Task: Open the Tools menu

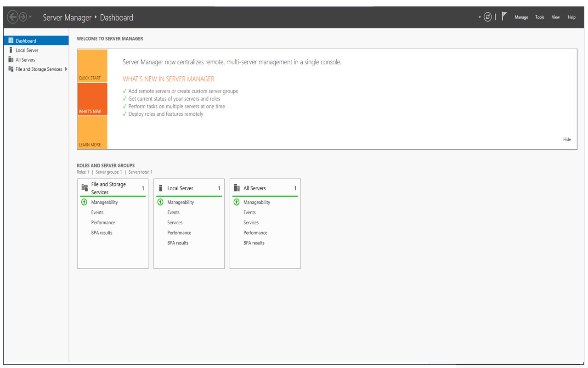Action: pyautogui.click(x=540, y=17)
